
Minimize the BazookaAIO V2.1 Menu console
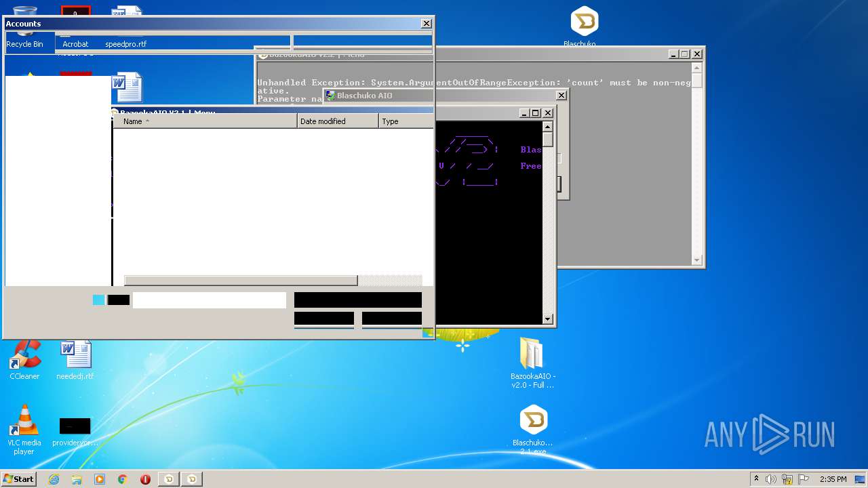click(524, 113)
